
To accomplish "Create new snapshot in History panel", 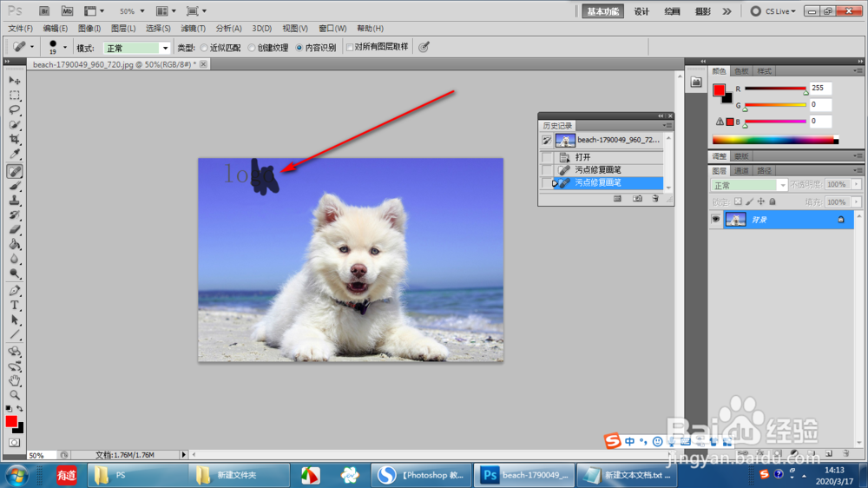I will tap(637, 198).
